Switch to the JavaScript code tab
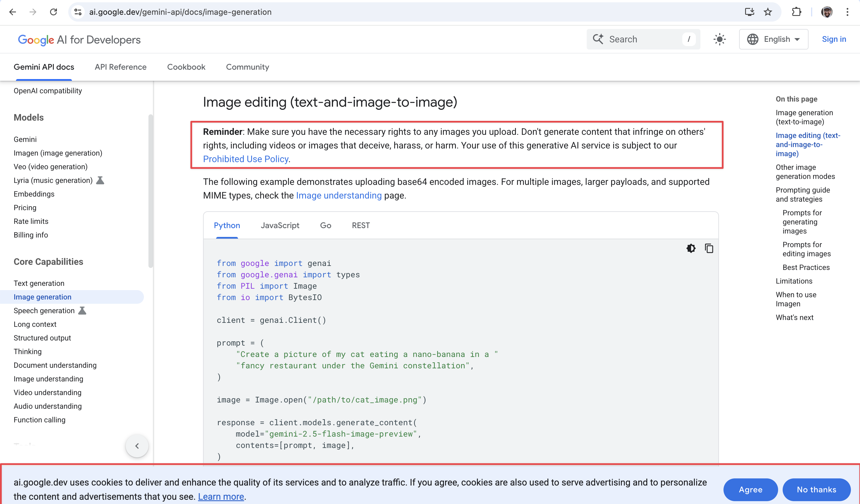This screenshot has width=860, height=504. [280, 225]
